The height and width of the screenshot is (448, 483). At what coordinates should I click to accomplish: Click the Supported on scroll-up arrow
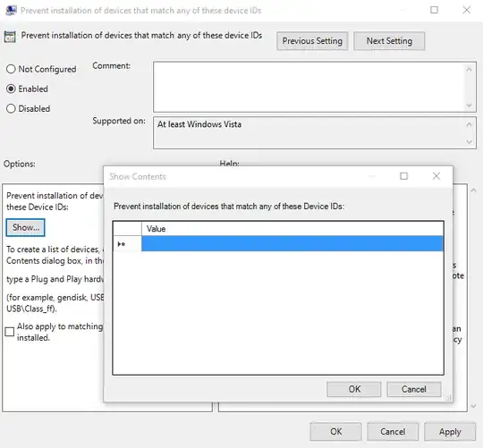coord(469,124)
